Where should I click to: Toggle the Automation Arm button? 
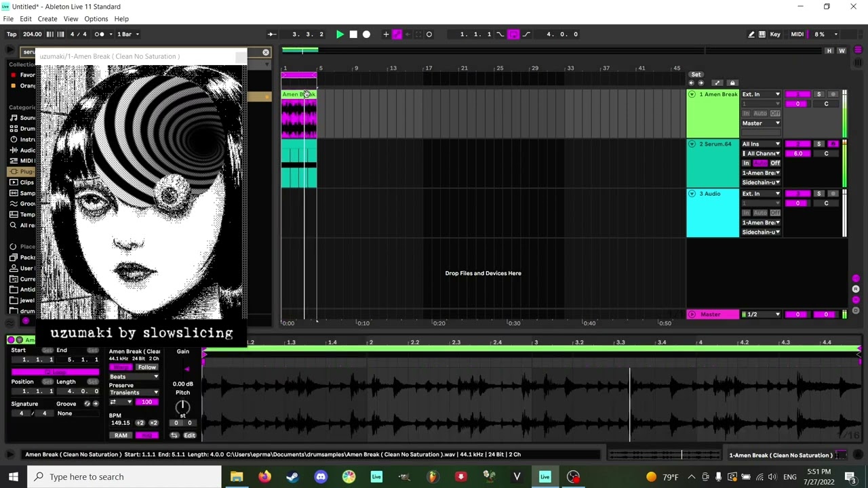click(397, 34)
